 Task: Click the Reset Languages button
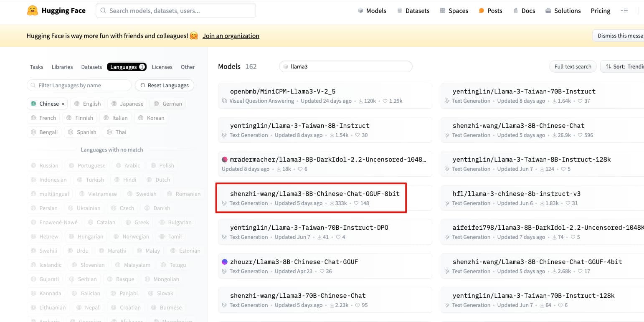pyautogui.click(x=165, y=85)
